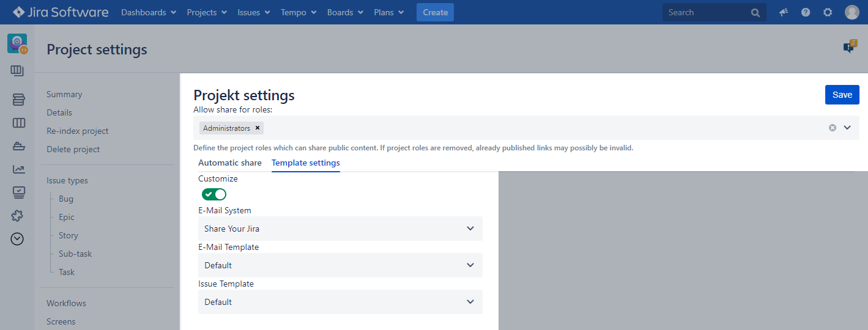Expand the E-Mail System dropdown
The image size is (868, 330).
pyautogui.click(x=340, y=229)
